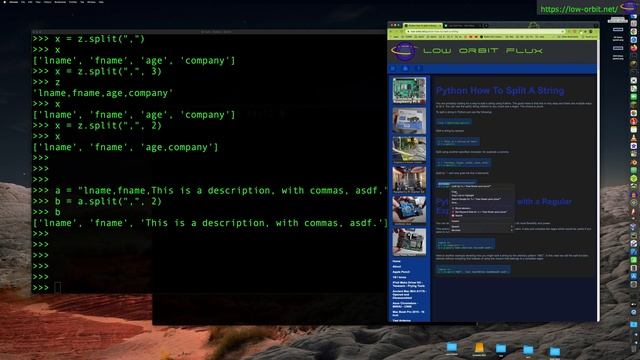The width and height of the screenshot is (640, 360).
Task: Follow the About link in the sidebar
Action: pyautogui.click(x=397, y=267)
